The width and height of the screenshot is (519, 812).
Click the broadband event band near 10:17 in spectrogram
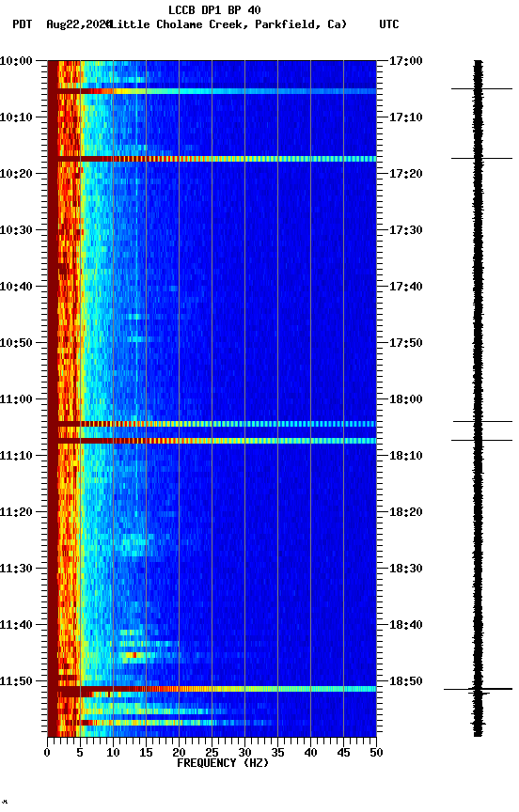point(212,159)
